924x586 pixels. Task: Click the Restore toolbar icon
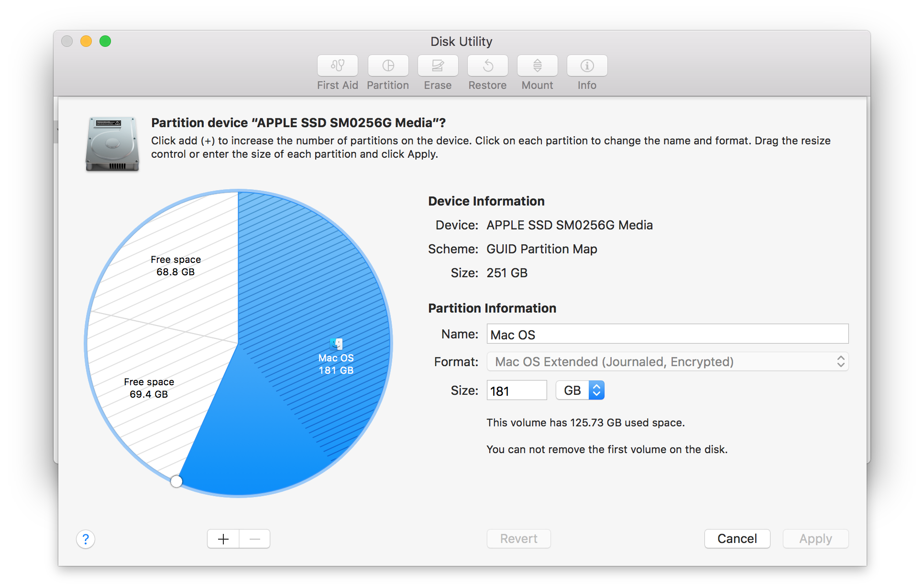[487, 65]
